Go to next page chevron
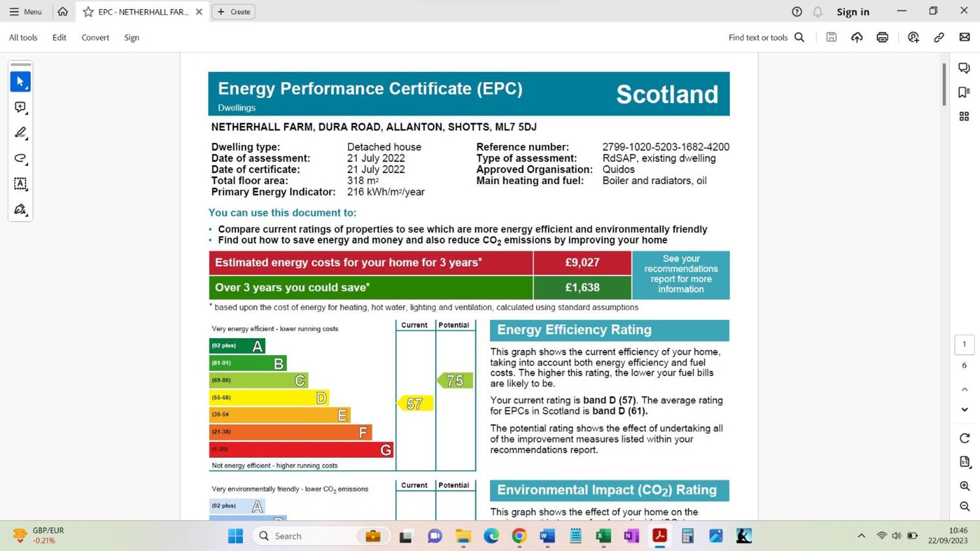 tap(964, 410)
